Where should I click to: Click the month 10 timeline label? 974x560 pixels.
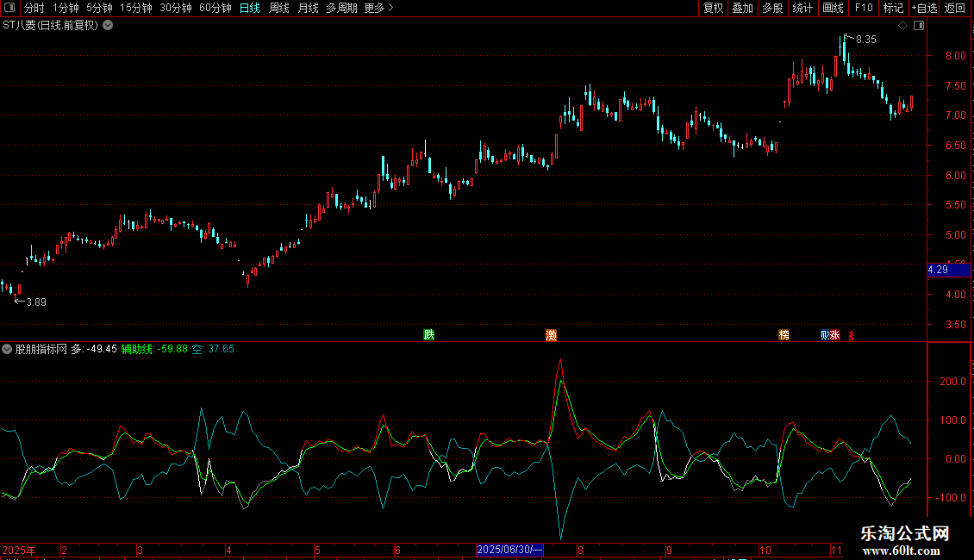coord(765,550)
